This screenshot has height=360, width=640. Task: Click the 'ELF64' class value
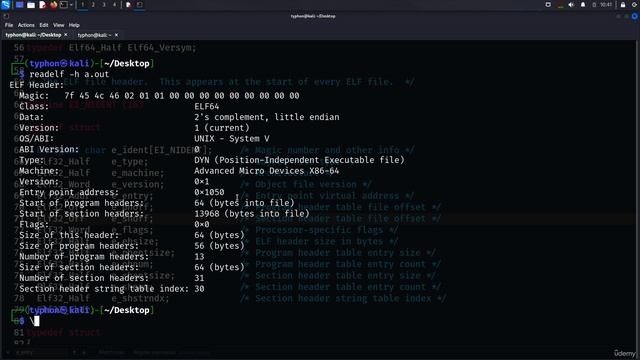point(207,107)
